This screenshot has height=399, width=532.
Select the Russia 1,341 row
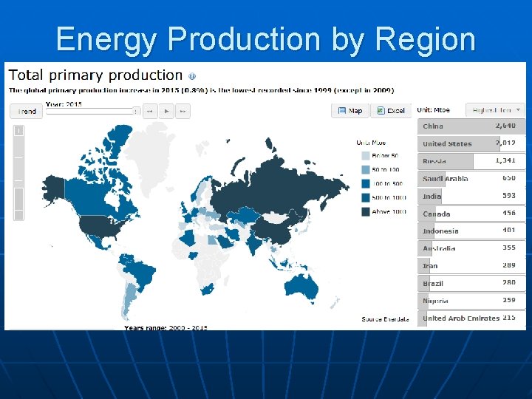point(471,161)
